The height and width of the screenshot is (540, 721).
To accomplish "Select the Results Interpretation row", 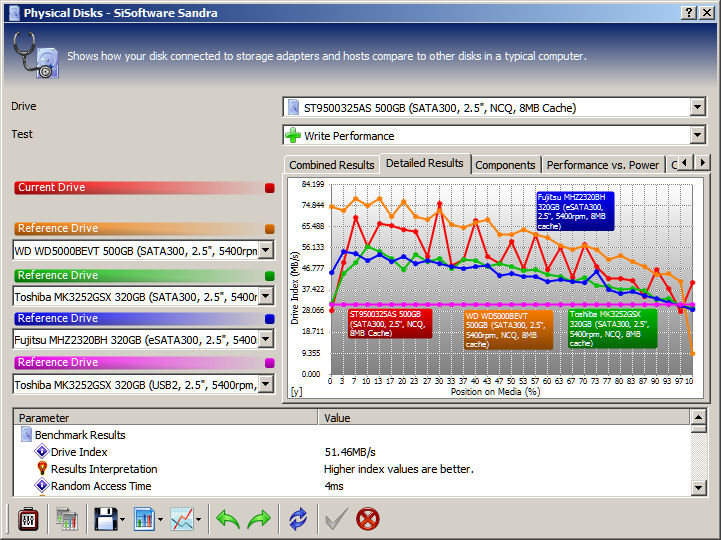I will pos(352,469).
